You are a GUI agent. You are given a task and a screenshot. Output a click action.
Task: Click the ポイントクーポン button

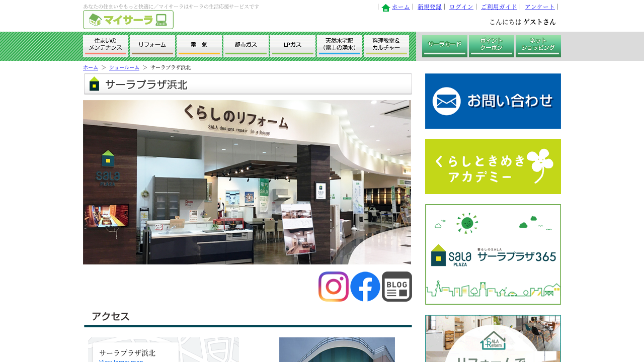pos(492,46)
